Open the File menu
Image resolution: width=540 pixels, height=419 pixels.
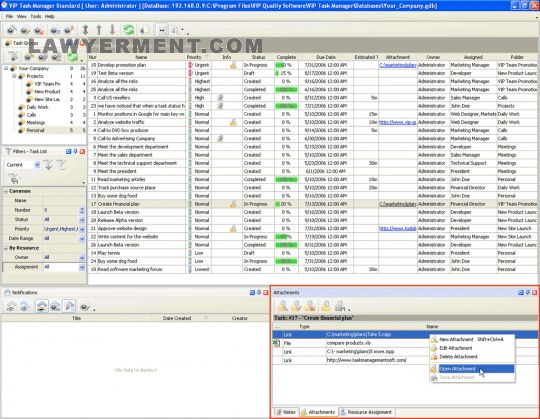pyautogui.click(x=9, y=16)
